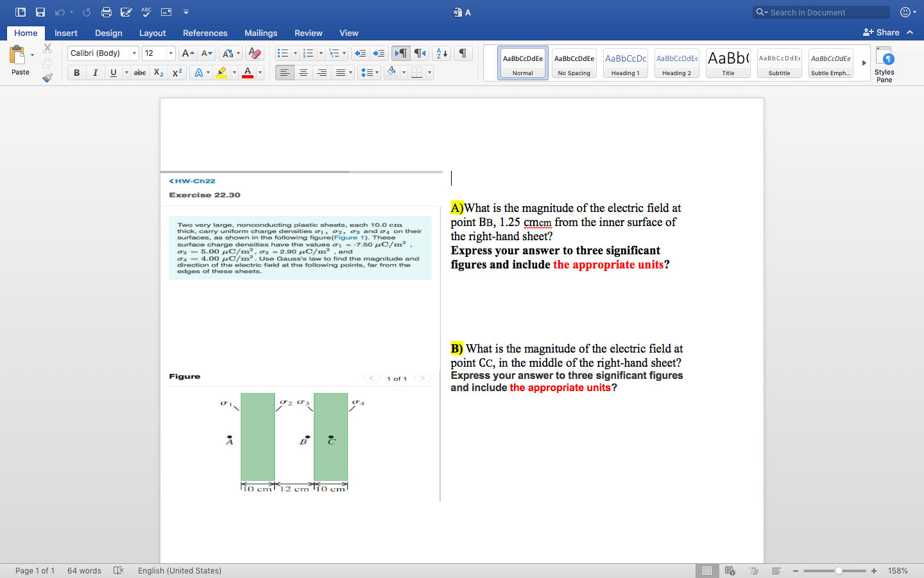Toggle Strikethrough formatting
Viewport: 924px width, 578px height.
[140, 73]
